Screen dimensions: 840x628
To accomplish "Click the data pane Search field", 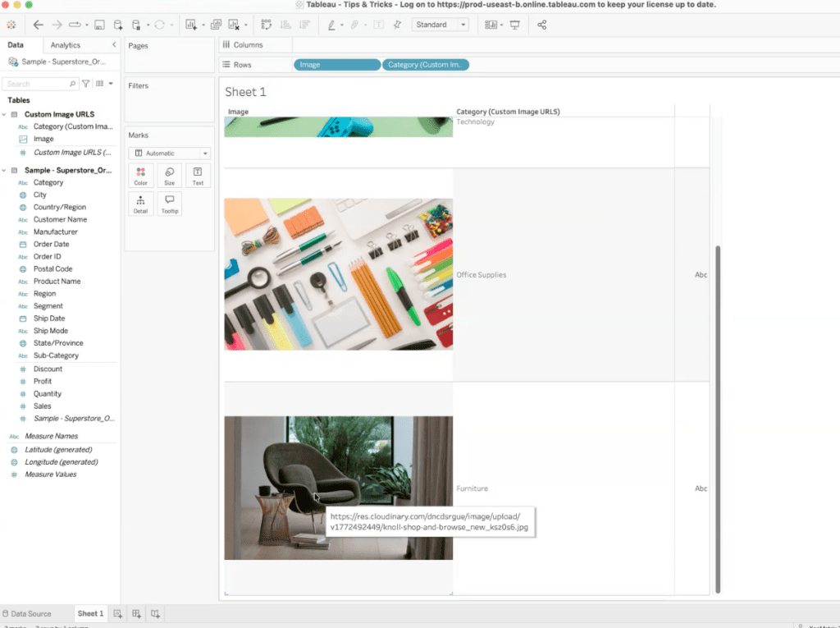I will pos(40,85).
